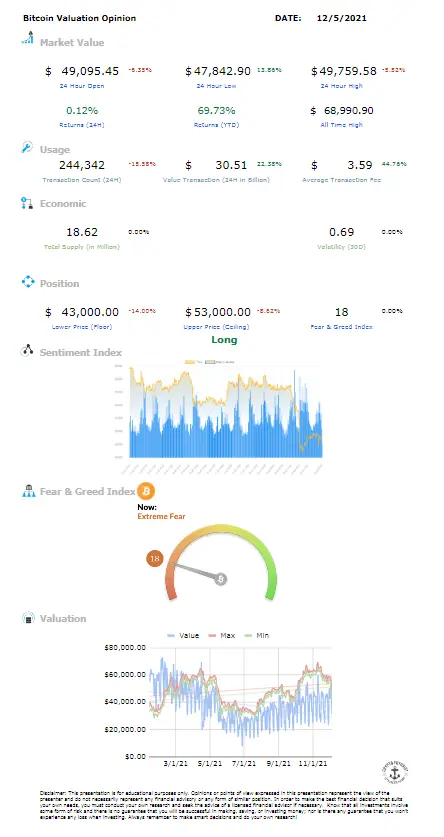The height and width of the screenshot is (837, 444).
Task: Click the 'Now:' label above Extreme Fear
Action: click(147, 508)
